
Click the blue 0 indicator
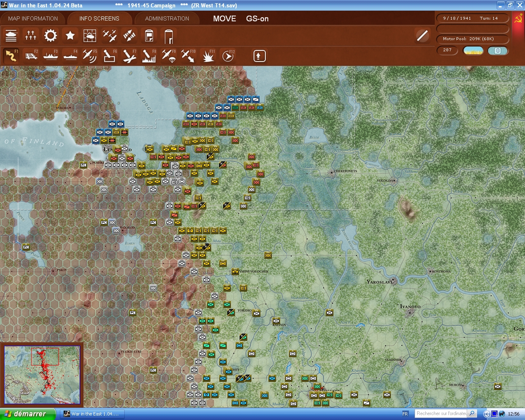click(498, 50)
